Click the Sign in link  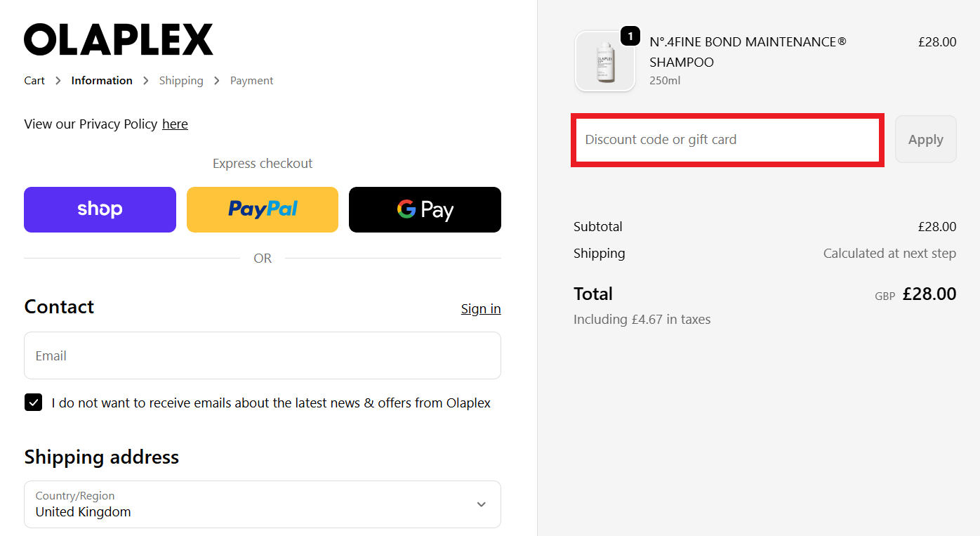480,309
